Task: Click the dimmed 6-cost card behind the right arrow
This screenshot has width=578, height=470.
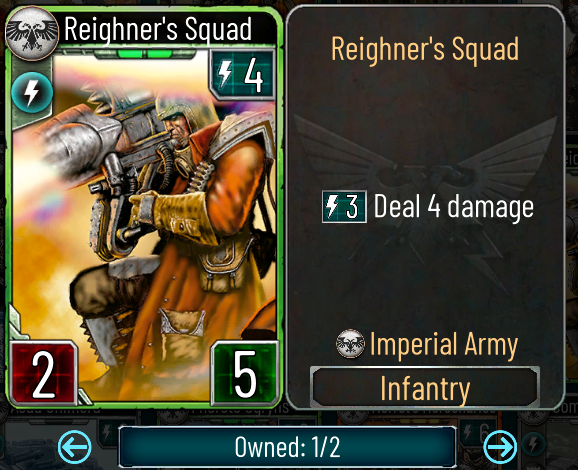Action: [x=474, y=431]
